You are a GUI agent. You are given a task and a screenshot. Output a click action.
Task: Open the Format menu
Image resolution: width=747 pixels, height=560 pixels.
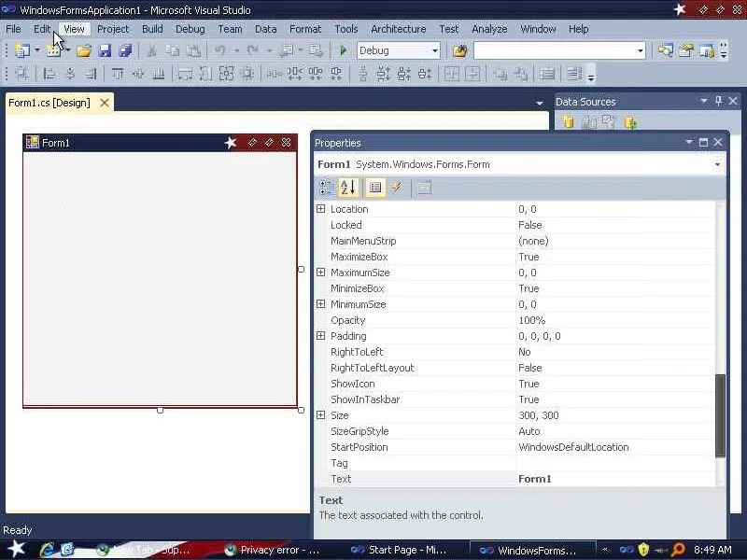(305, 29)
